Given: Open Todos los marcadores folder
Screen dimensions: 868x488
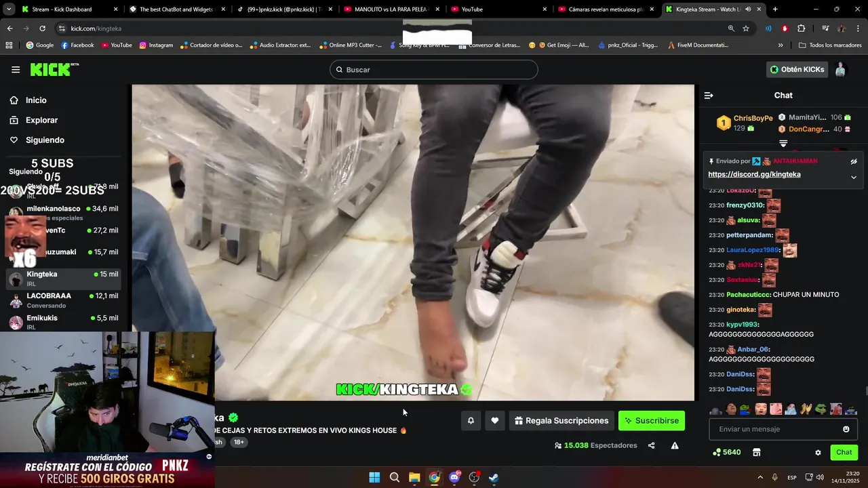Looking at the screenshot, I should 830,45.
